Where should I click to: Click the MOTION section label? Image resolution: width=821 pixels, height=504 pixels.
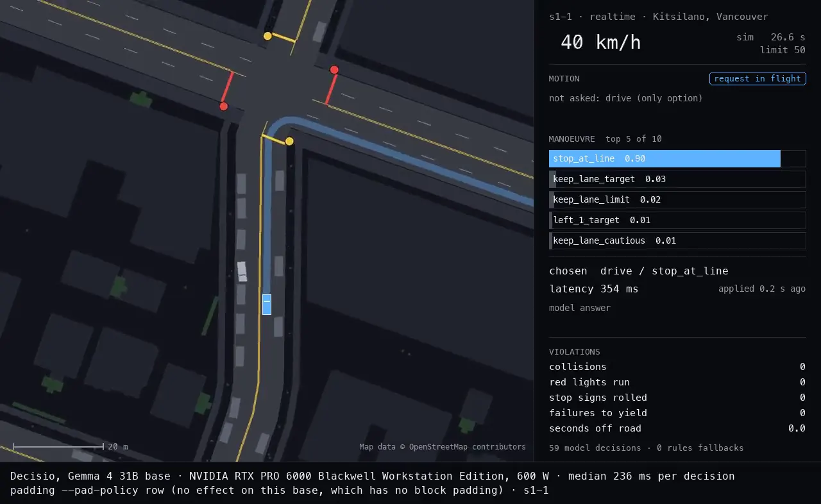[564, 78]
